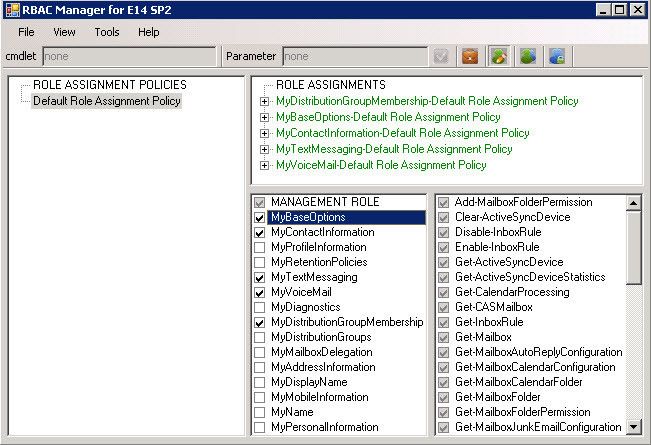Click the green user with pencil icon

point(499,56)
